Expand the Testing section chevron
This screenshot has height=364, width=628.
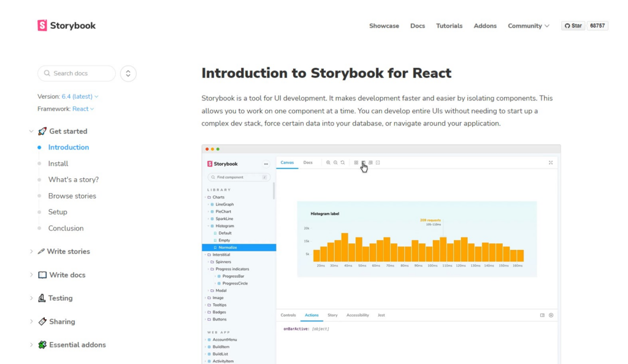click(31, 298)
